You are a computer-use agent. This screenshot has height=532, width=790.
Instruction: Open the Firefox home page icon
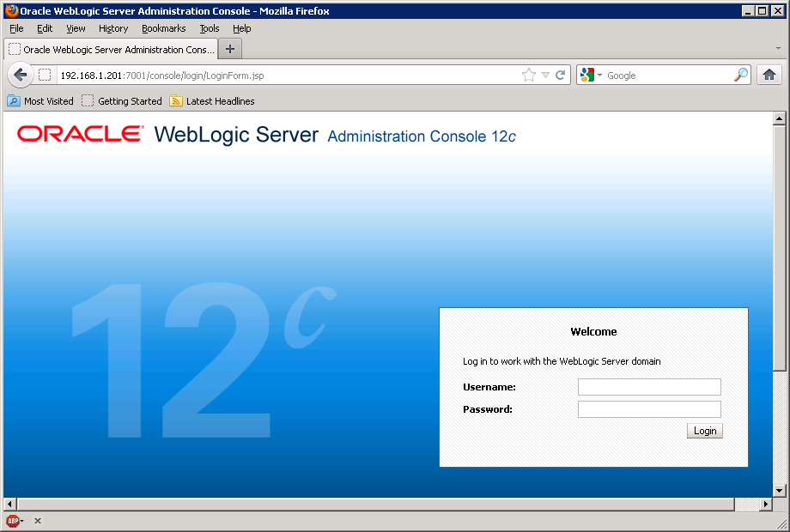pyautogui.click(x=770, y=75)
